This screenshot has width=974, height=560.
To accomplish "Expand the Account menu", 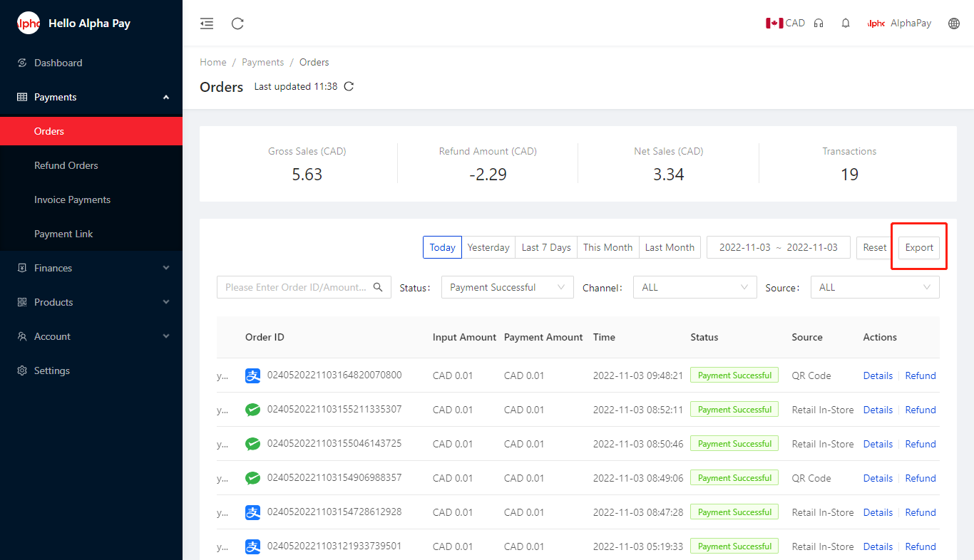I will coord(91,336).
